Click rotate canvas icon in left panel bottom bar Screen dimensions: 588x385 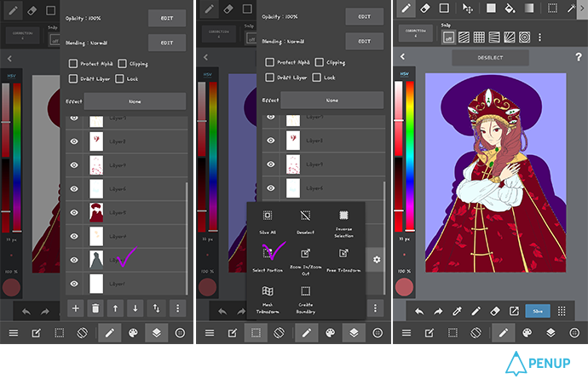pyautogui.click(x=82, y=332)
